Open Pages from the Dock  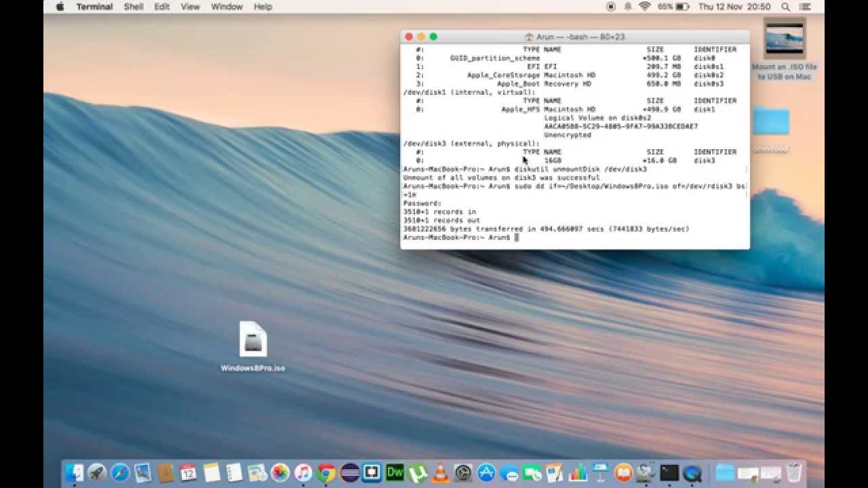click(x=555, y=472)
